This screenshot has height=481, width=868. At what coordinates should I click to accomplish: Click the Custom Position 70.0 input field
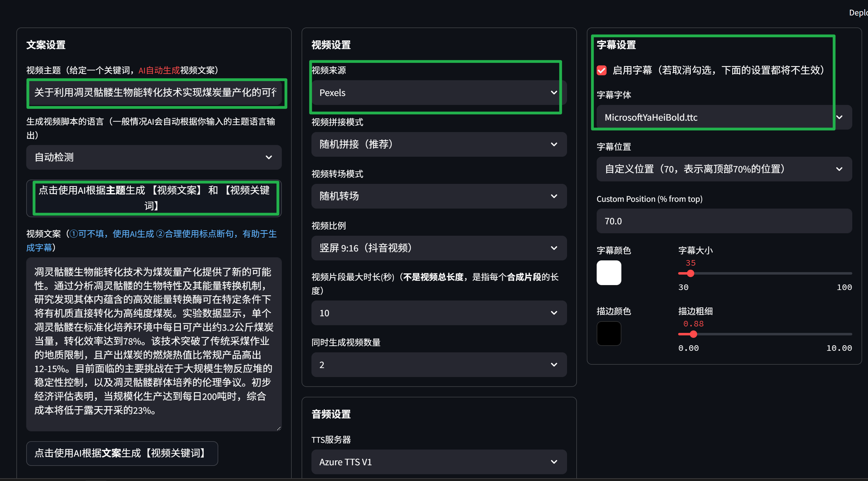(724, 221)
